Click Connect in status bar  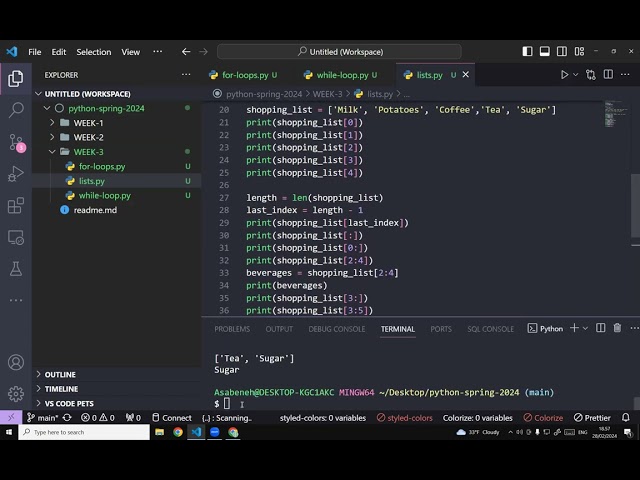(x=171, y=418)
